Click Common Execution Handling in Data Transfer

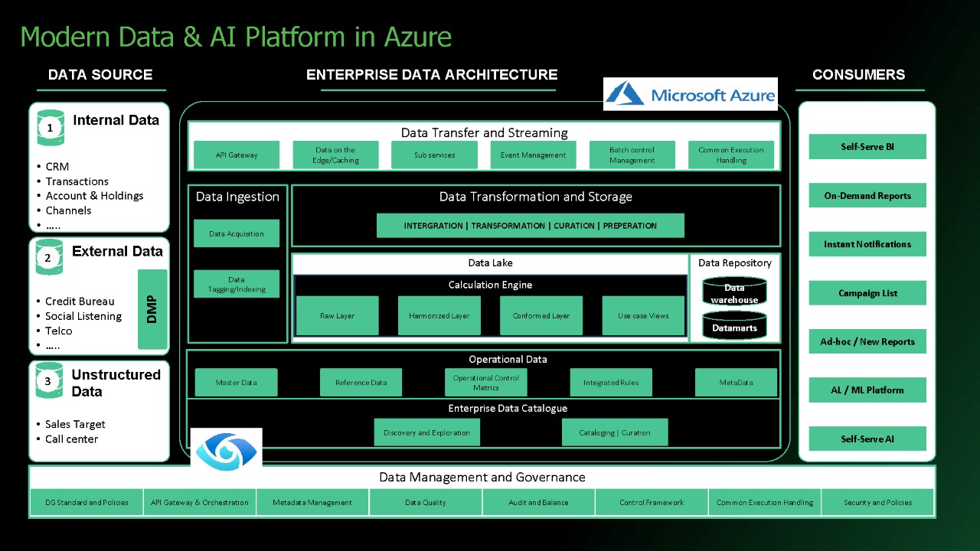click(x=731, y=155)
